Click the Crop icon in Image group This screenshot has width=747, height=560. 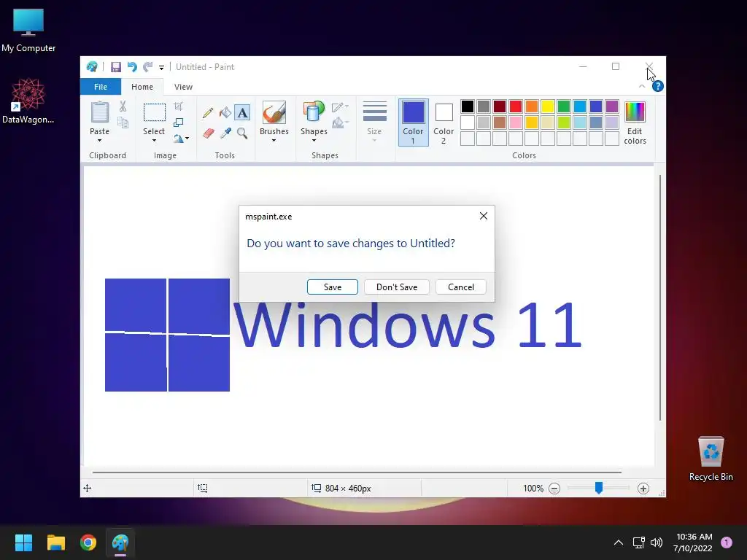[x=178, y=106]
